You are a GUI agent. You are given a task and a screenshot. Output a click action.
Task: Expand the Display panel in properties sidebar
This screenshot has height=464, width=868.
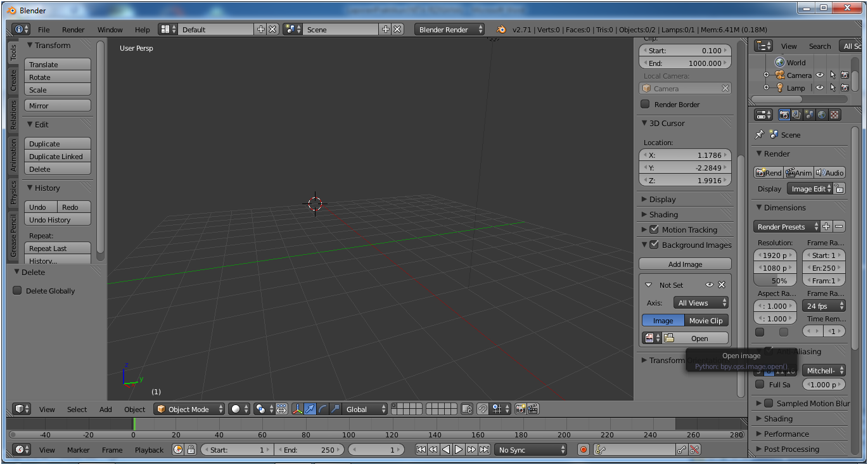(x=662, y=199)
